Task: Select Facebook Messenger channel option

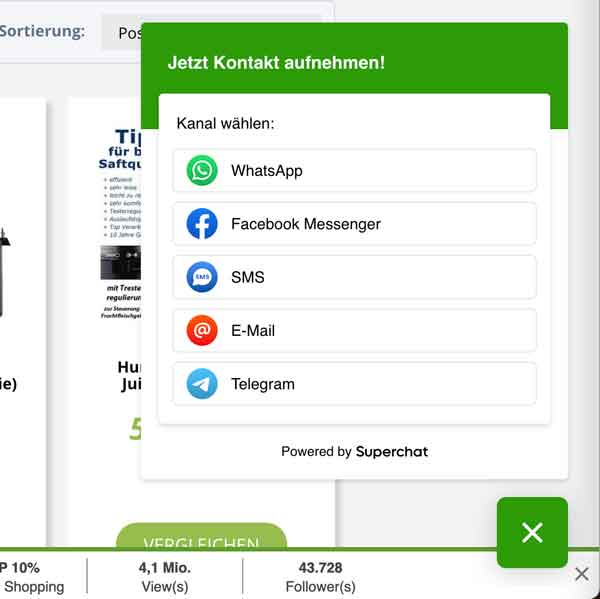Action: click(x=354, y=224)
